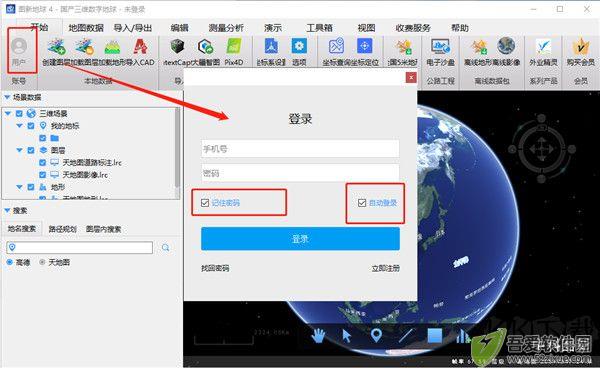This screenshot has height=368, width=600.
Task: Select the pan hand tool on globe toolbar
Action: coord(318,336)
